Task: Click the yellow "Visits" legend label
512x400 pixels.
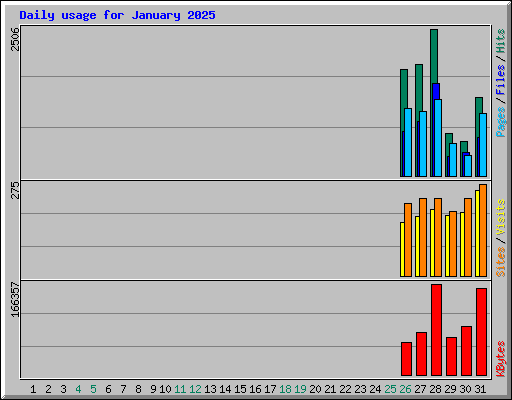Action: coord(500,217)
